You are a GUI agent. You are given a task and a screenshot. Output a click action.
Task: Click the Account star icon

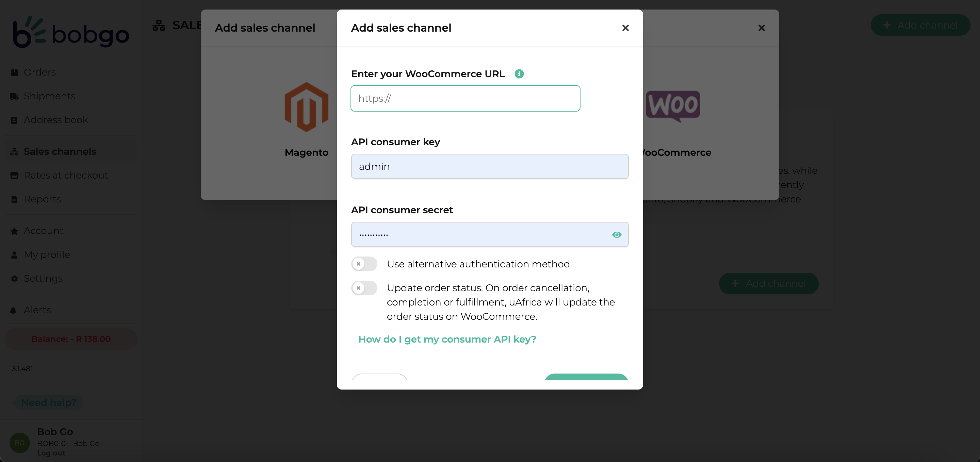point(14,231)
